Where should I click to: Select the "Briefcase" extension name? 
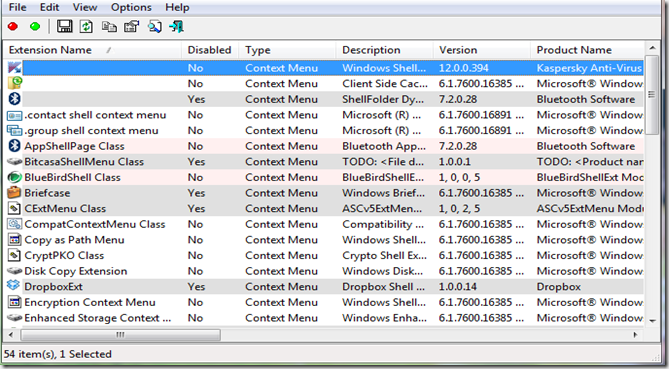(x=47, y=193)
